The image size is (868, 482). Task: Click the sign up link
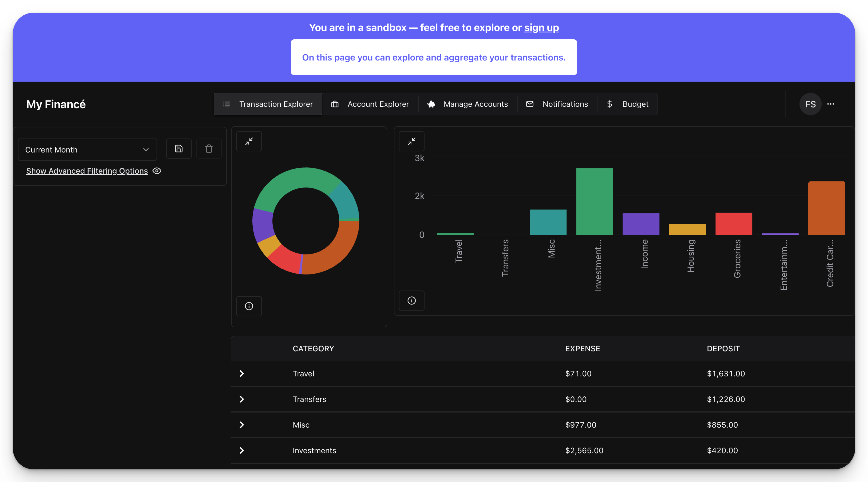pyautogui.click(x=541, y=28)
